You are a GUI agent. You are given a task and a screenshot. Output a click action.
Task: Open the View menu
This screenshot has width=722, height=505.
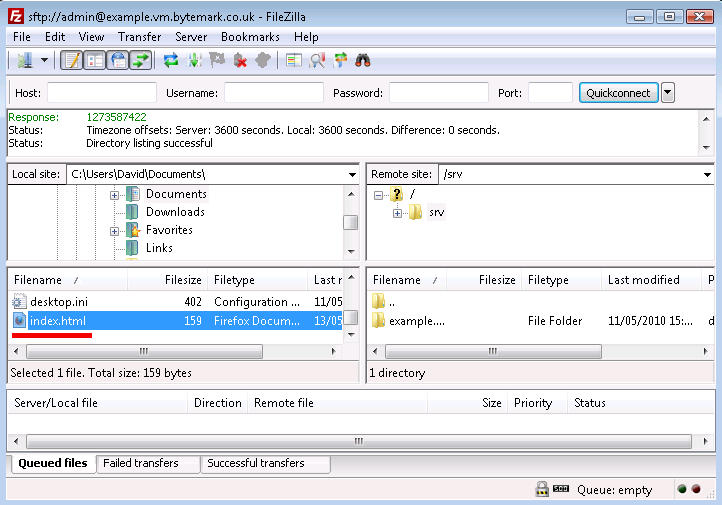click(91, 37)
